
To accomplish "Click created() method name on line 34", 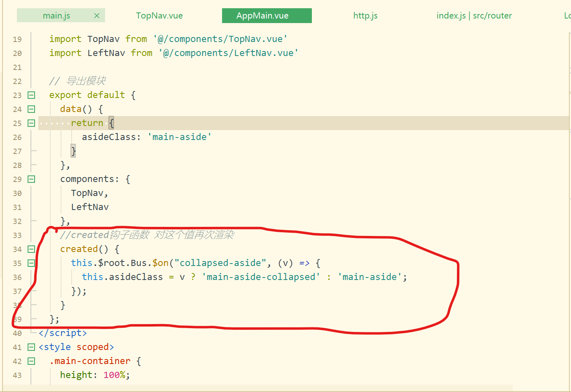I will tap(79, 249).
